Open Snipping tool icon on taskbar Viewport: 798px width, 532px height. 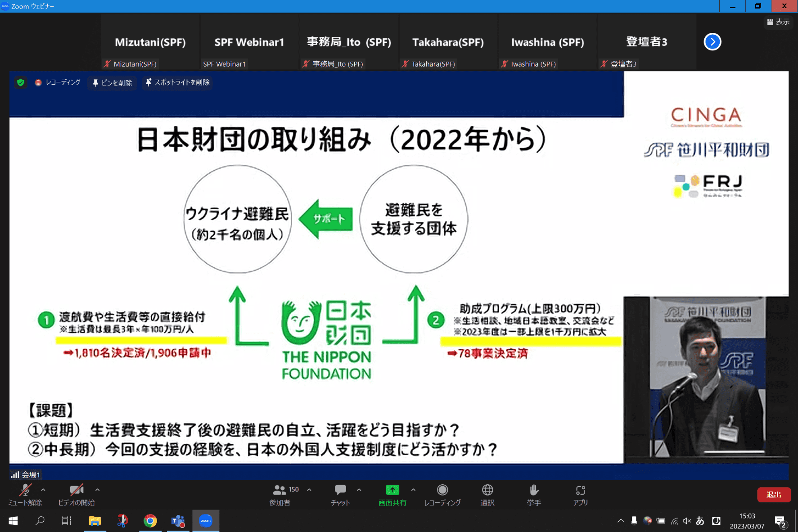[122, 521]
